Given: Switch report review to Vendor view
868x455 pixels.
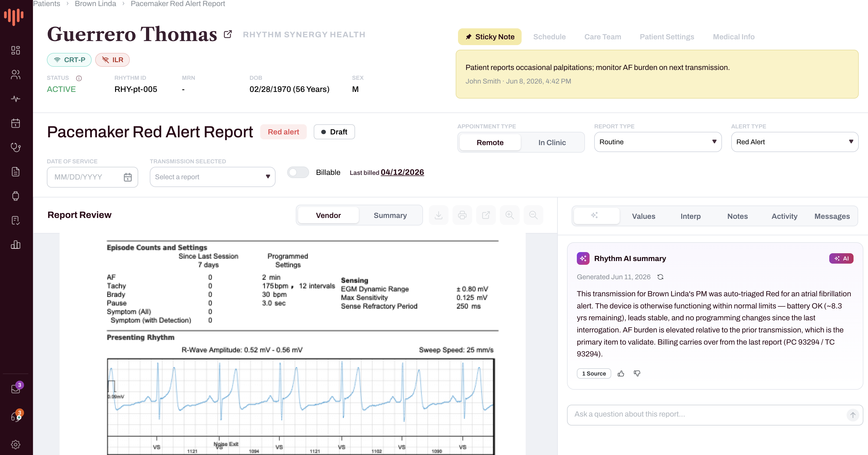Looking at the screenshot, I should tap(328, 215).
